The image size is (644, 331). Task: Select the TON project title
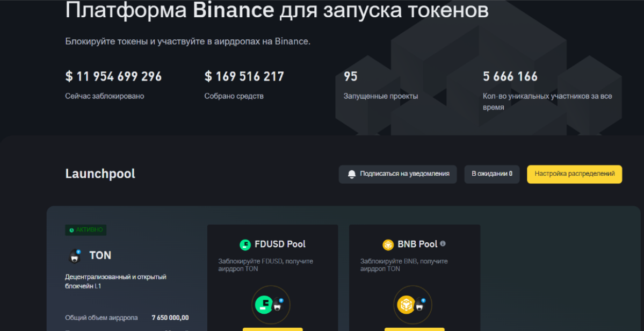click(x=100, y=255)
